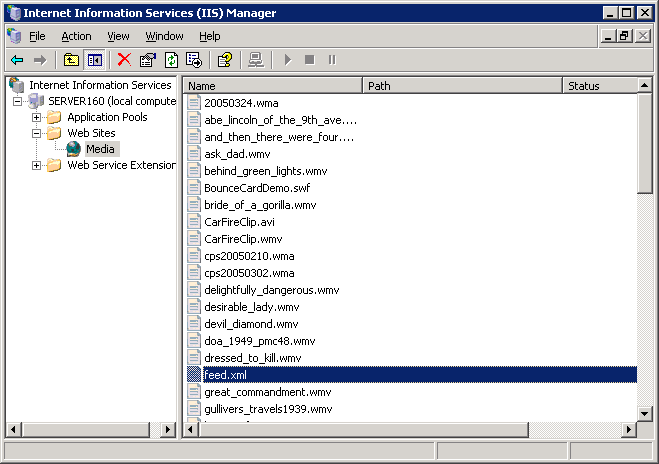The height and width of the screenshot is (464, 659).
Task: Sort by Path column header
Action: tap(462, 86)
